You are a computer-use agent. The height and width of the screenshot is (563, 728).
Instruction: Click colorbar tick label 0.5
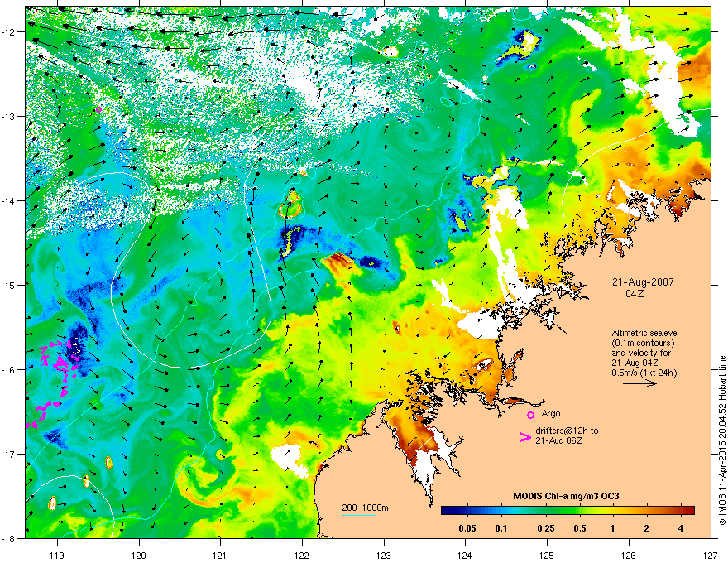tap(580, 528)
